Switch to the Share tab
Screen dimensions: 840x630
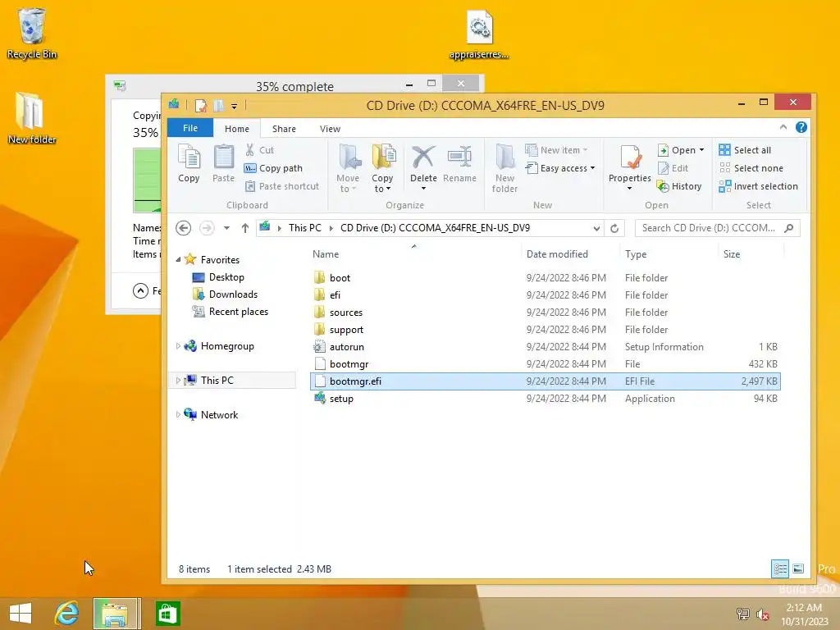(284, 129)
